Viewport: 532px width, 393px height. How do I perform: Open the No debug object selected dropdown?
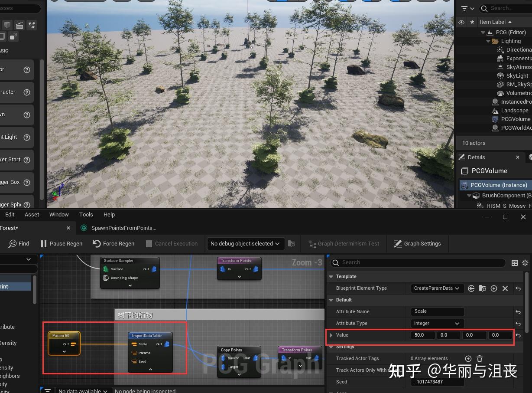point(245,243)
